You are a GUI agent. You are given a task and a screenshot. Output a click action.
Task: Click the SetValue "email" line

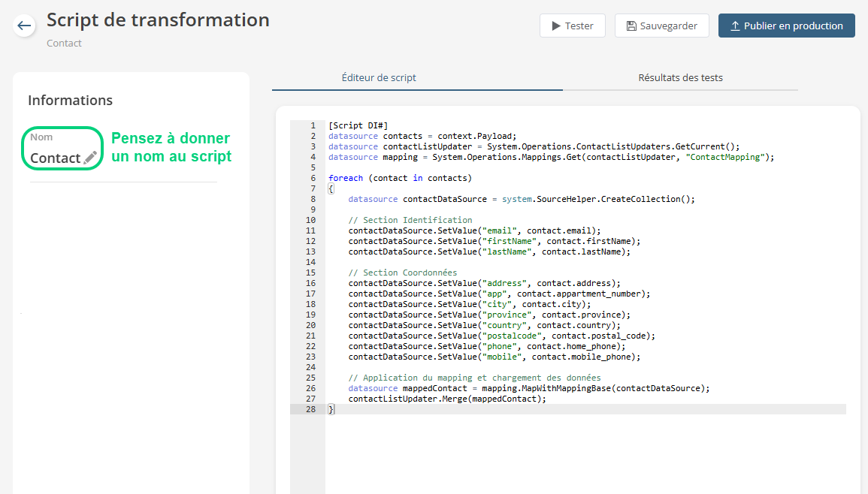point(474,230)
